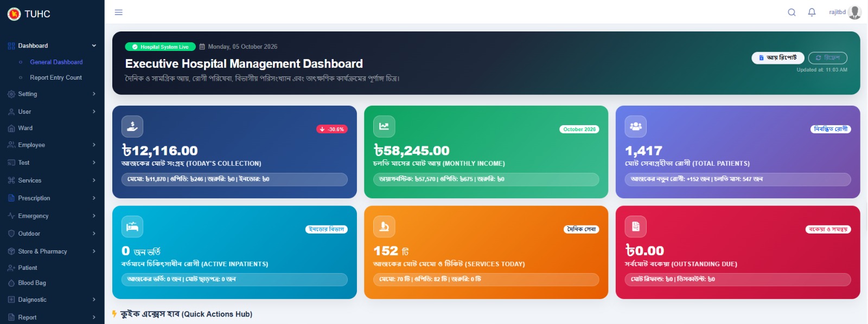Screen dimensions: 868x324
Task: Expand the Employee submenu arrow
Action: click(x=94, y=145)
